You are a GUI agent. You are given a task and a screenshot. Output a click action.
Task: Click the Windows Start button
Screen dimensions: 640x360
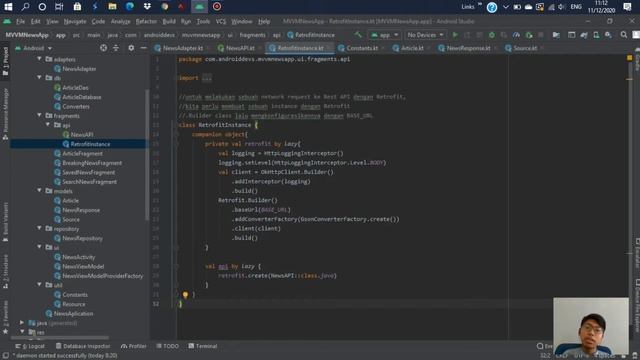[8, 7]
